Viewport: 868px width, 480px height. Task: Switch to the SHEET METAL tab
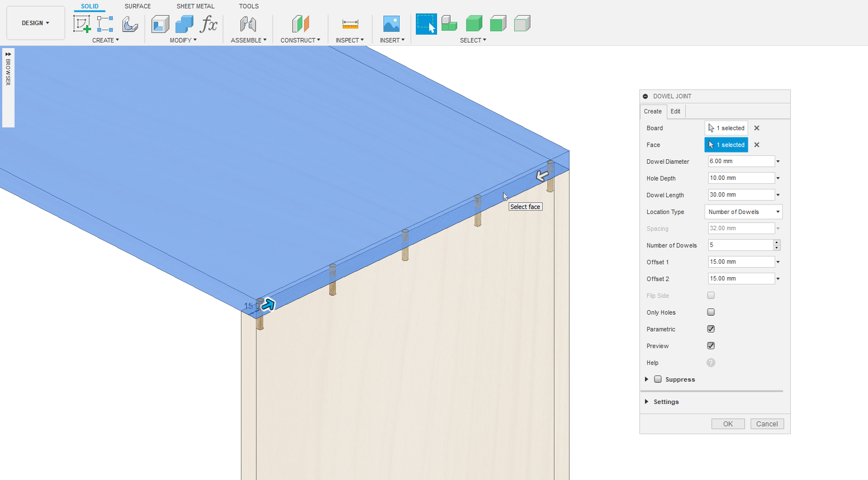[x=195, y=6]
